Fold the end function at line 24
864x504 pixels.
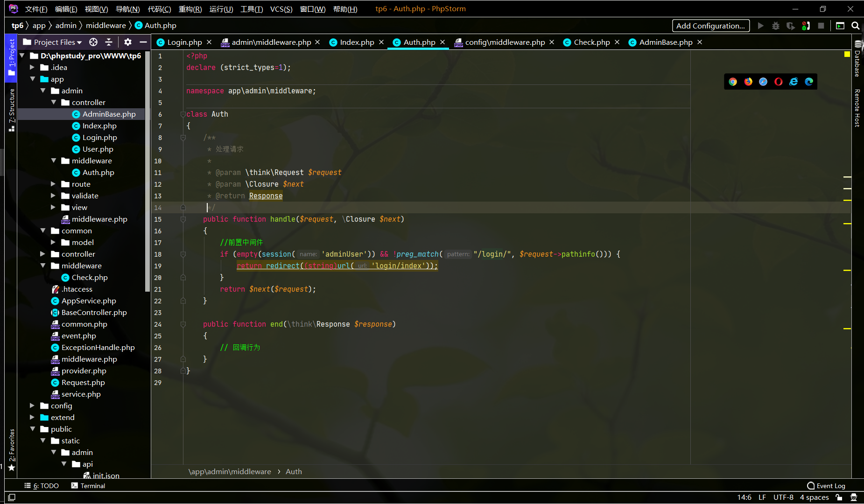click(x=183, y=324)
